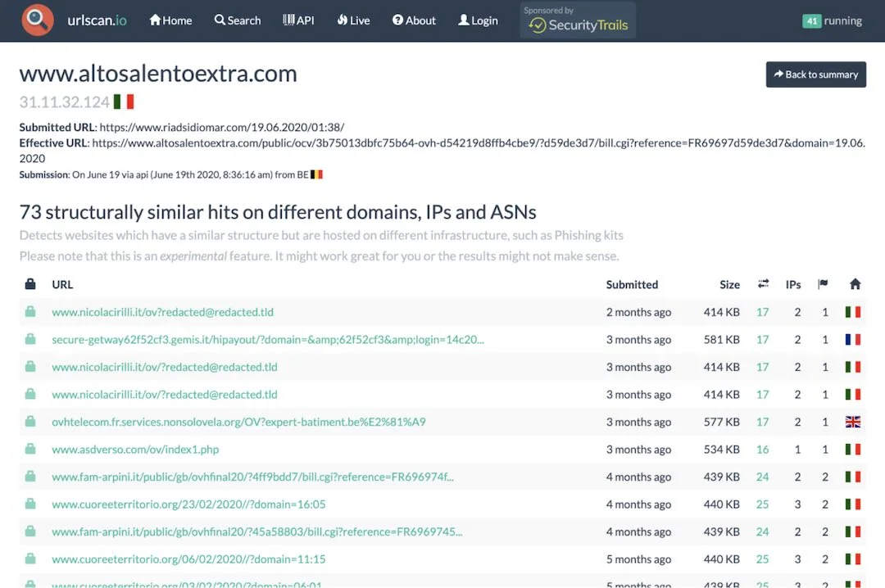
Task: Click request count 16 on asdverso.com row
Action: pyautogui.click(x=763, y=450)
